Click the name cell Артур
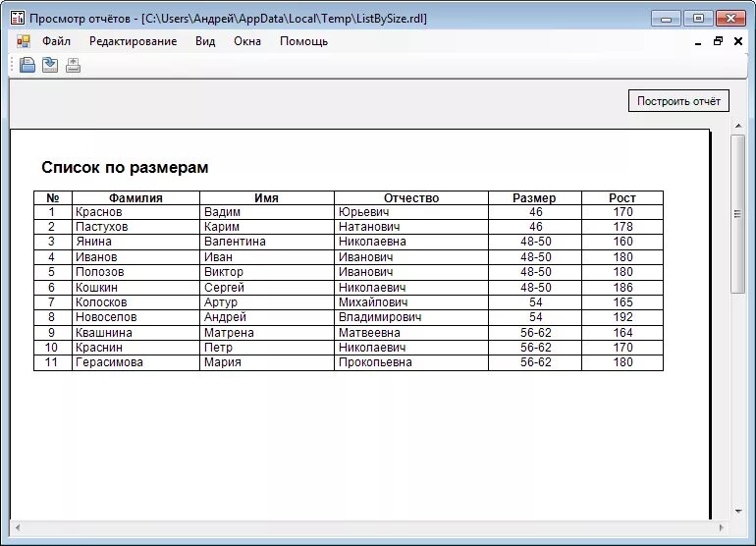756x546 pixels. 267,302
